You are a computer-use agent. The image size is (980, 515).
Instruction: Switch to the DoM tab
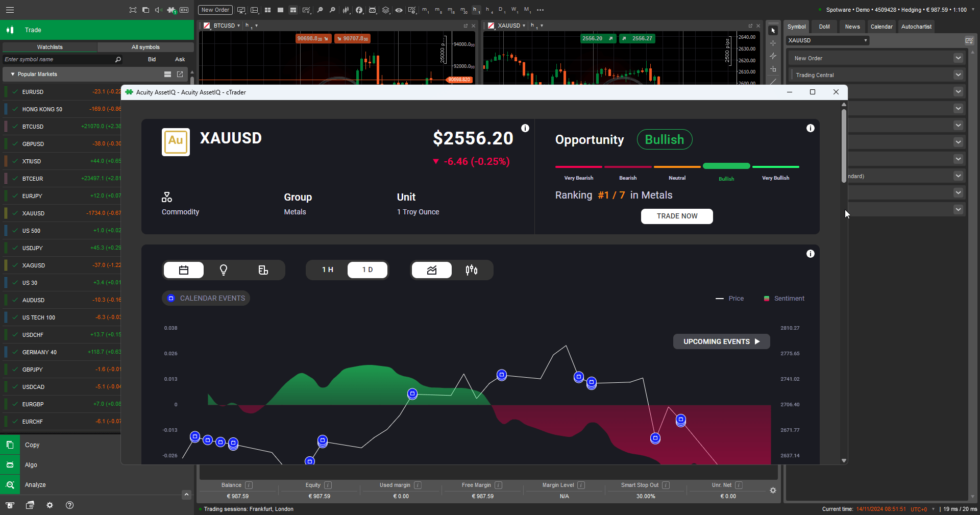(824, 26)
